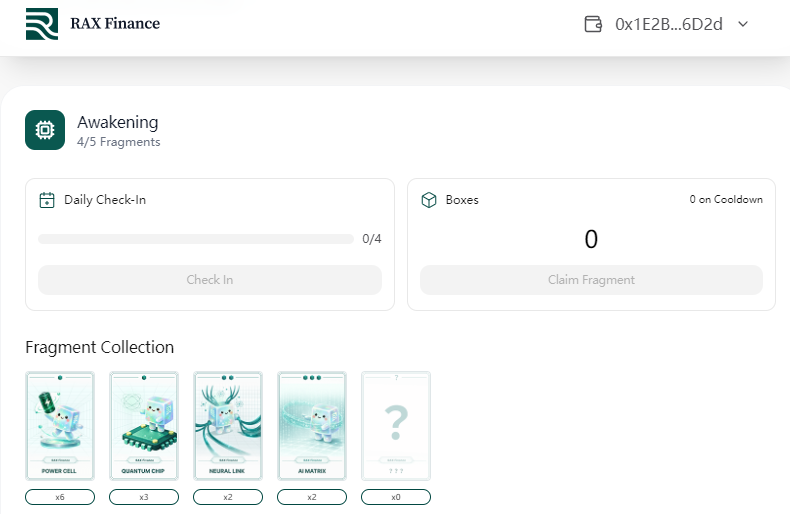Screen dimensions: 790x514
Task: Open the Neural Link fragment card
Action: 228,426
